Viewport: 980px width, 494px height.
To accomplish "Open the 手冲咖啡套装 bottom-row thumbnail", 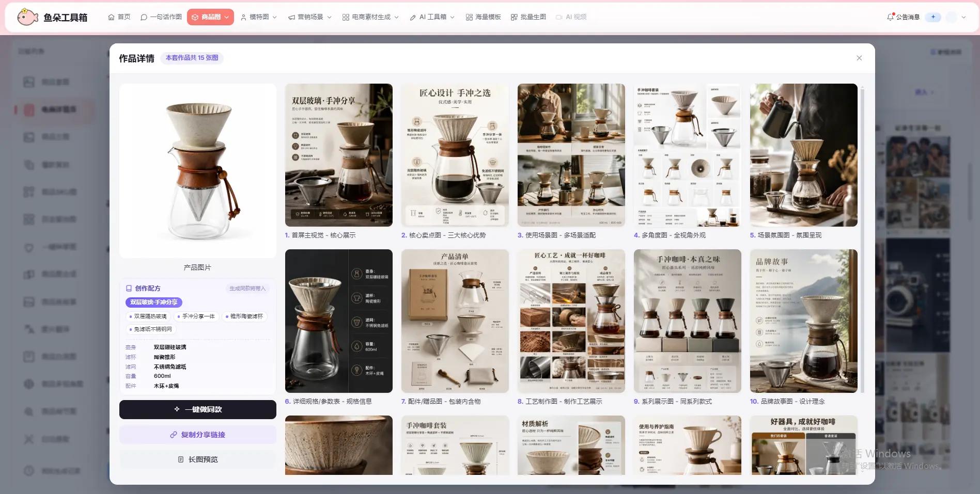I will [x=455, y=445].
